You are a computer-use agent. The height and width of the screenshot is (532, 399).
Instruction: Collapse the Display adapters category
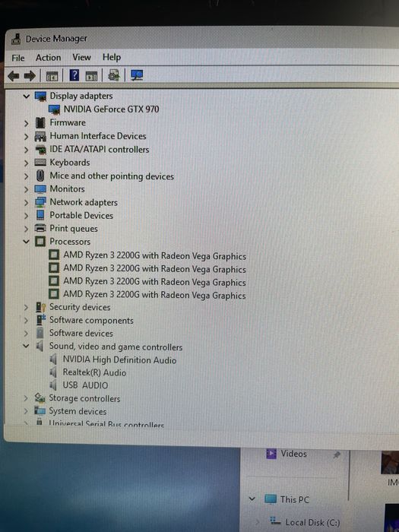point(26,97)
